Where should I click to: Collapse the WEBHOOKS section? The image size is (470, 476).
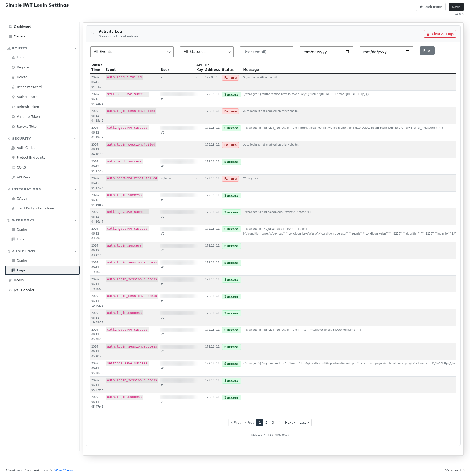(x=75, y=220)
